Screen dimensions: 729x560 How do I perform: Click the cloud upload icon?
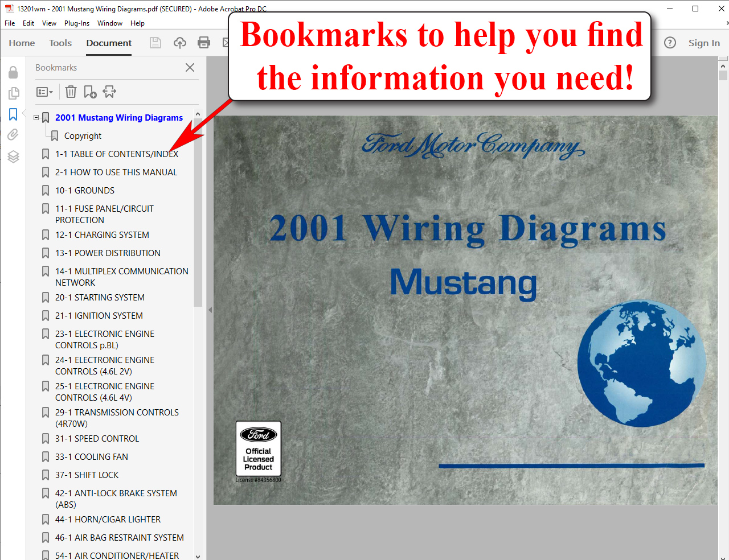pyautogui.click(x=180, y=43)
